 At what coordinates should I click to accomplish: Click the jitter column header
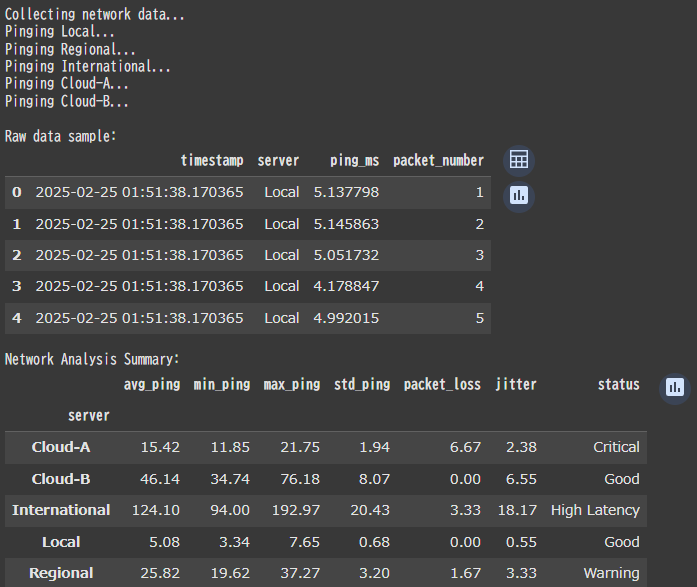coord(516,384)
